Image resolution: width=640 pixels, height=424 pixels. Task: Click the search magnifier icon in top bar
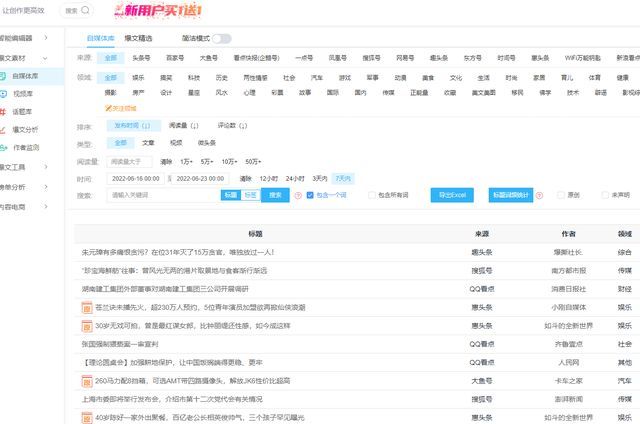pyautogui.click(x=85, y=10)
